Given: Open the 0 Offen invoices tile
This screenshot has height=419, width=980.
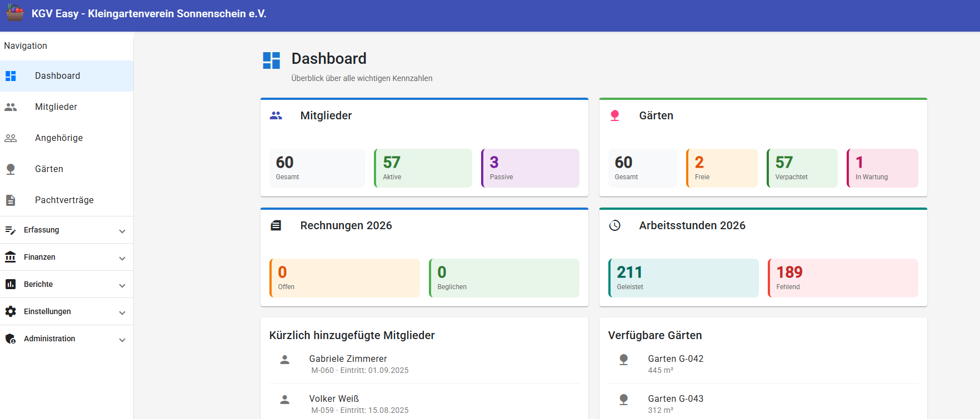Looking at the screenshot, I should point(344,278).
